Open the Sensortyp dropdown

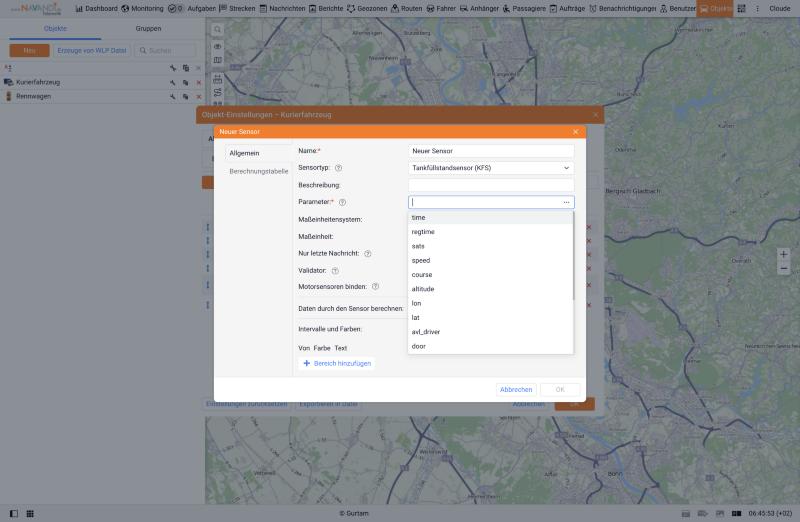[x=491, y=168]
